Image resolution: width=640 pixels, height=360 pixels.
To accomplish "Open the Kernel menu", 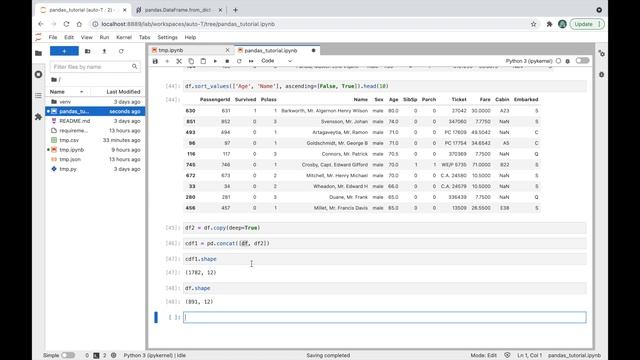I will click(124, 37).
